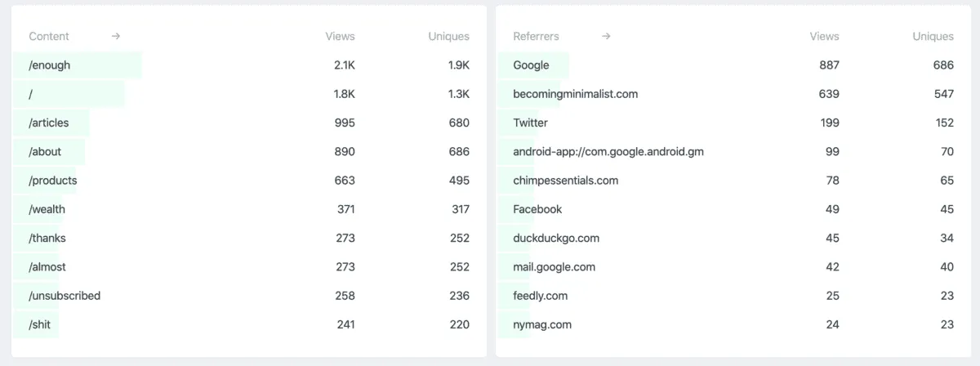Viewport: 980px width, 366px height.
Task: Click the /products page row
Action: tap(53, 180)
